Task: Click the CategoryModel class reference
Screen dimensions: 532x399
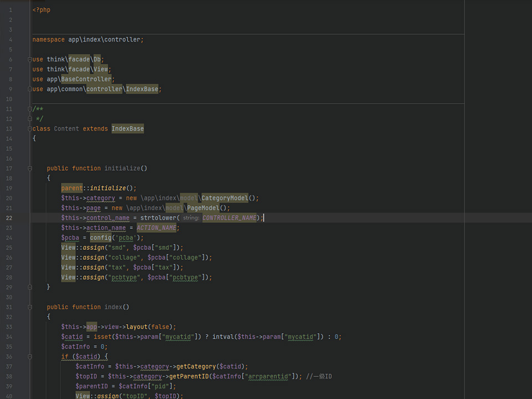Action: 224,198
